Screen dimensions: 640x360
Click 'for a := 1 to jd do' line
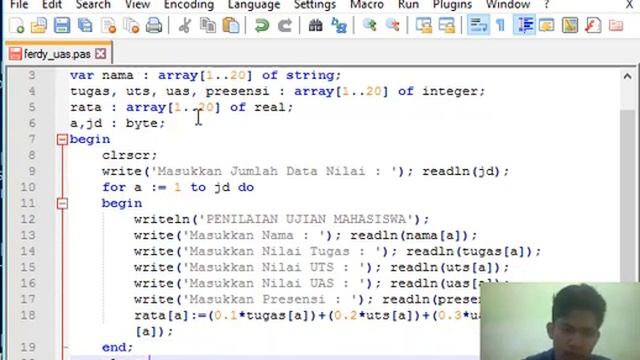(178, 187)
